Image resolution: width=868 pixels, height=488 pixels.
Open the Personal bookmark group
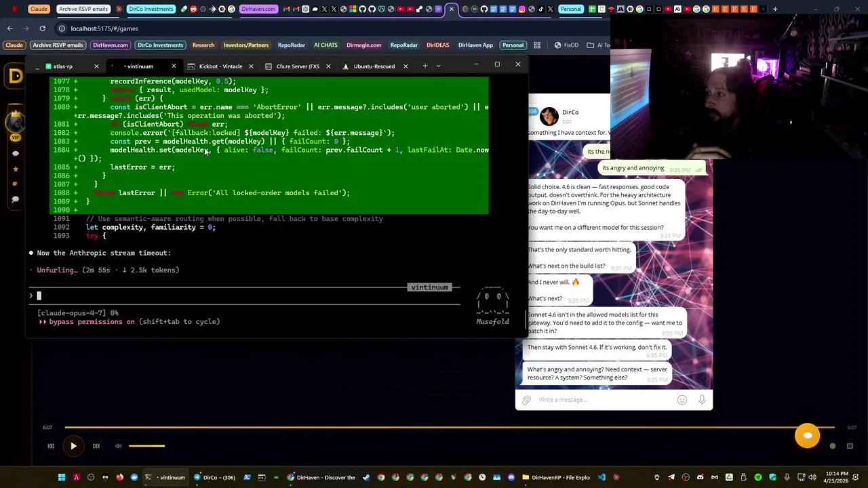(x=513, y=45)
